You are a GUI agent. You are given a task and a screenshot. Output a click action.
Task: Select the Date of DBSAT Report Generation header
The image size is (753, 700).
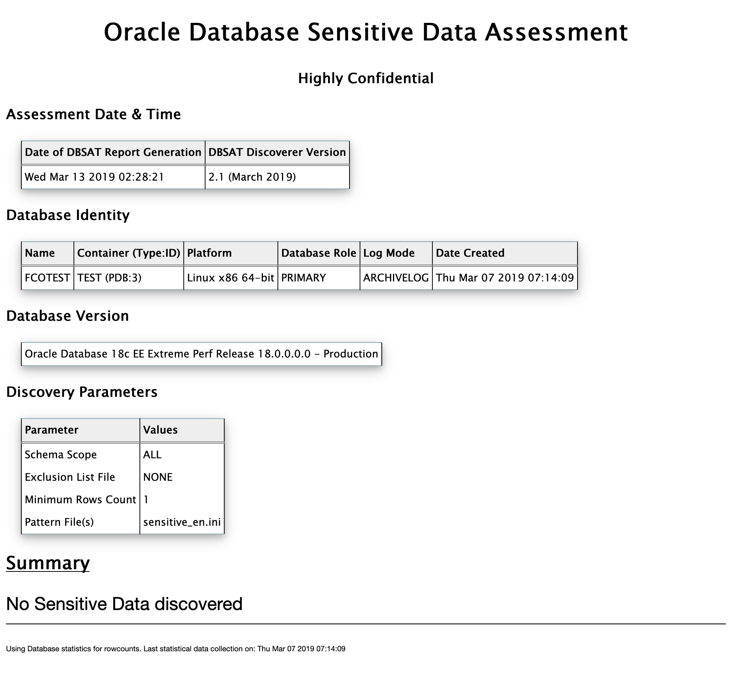point(113,152)
